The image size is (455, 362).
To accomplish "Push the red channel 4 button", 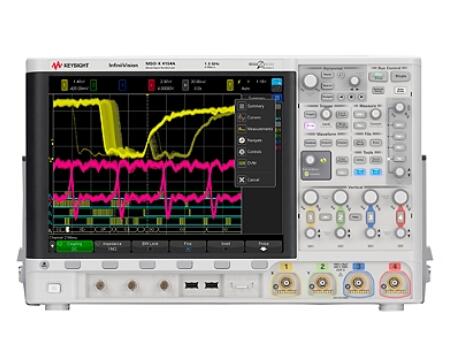I will click(401, 217).
